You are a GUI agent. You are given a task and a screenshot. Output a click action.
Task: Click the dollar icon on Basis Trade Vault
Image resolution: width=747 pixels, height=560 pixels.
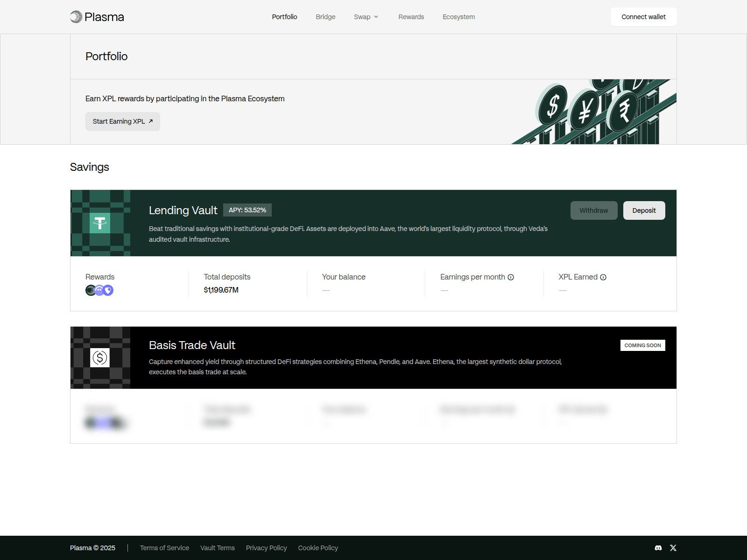(x=100, y=358)
